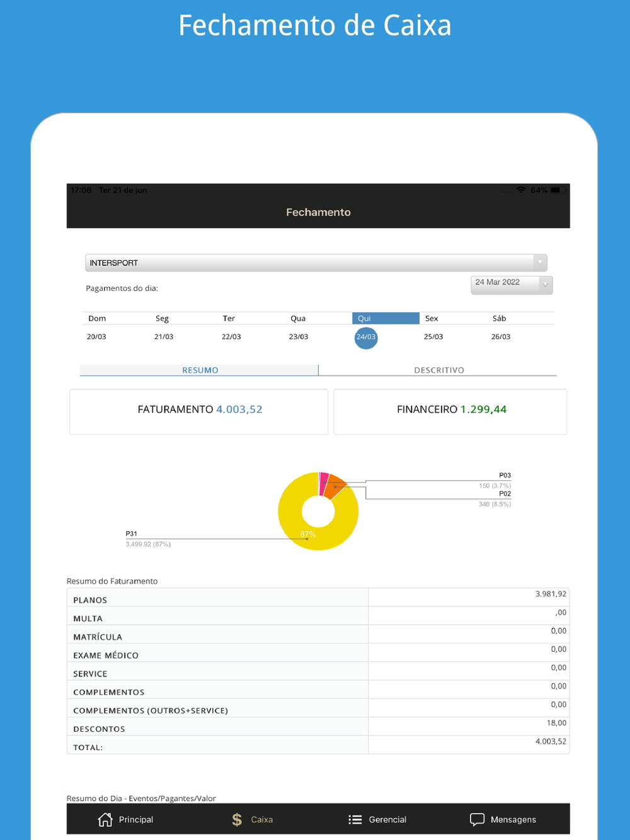Screen dimensions: 630x840
Task: Check the Wi-Fi status icon
Action: 521,190
